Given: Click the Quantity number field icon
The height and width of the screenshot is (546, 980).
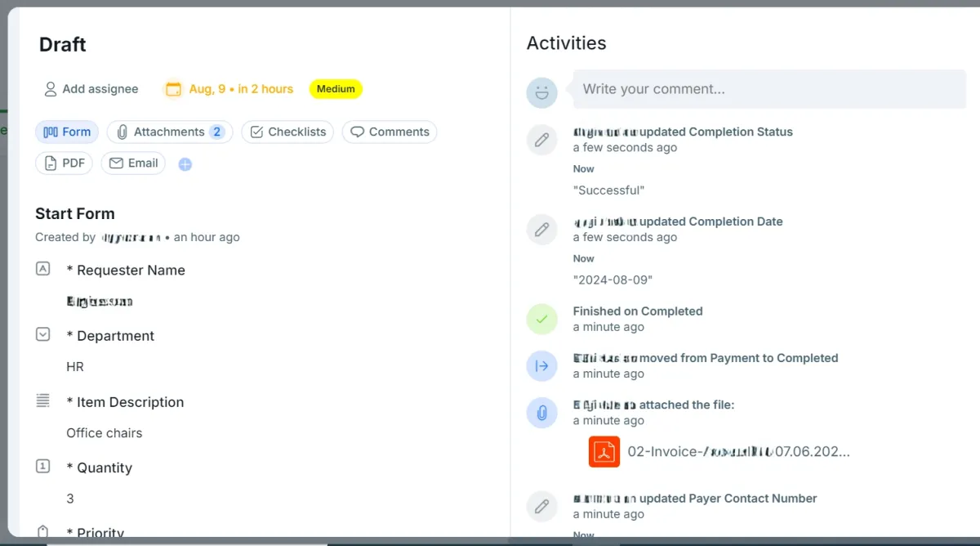Looking at the screenshot, I should (x=43, y=466).
